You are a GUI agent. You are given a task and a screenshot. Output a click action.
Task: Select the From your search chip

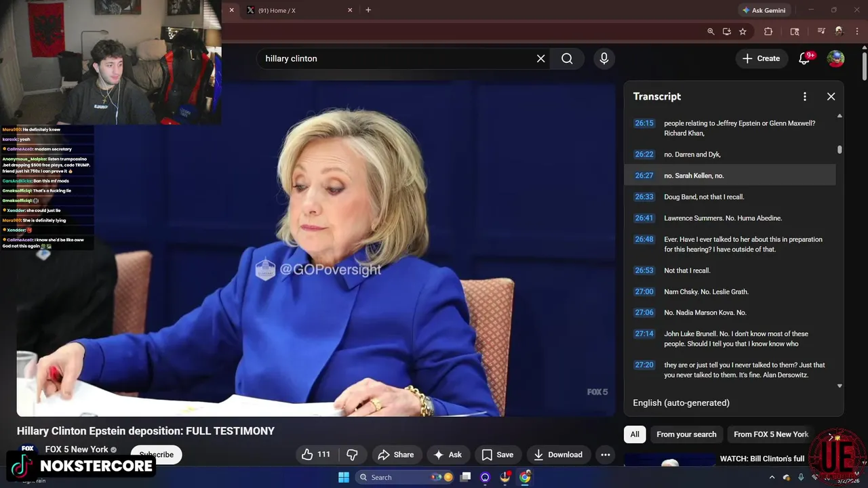(x=686, y=434)
